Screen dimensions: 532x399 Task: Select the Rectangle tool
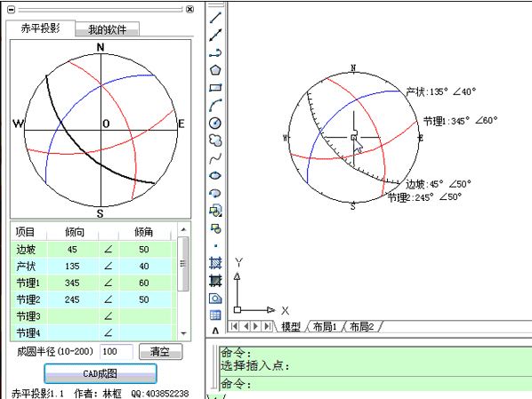coord(215,87)
